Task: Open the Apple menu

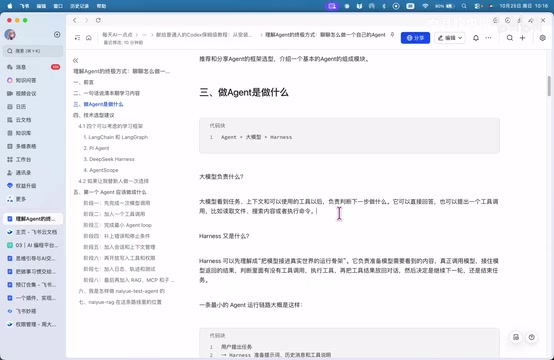Action: [x=10, y=6]
